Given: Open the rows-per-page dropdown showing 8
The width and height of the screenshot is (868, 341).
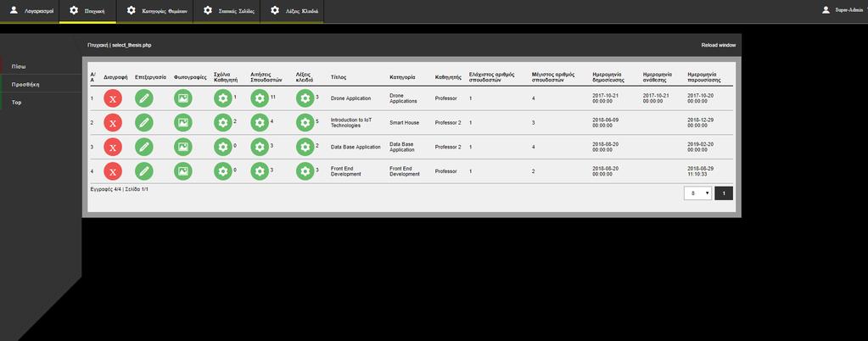Looking at the screenshot, I should [697, 193].
